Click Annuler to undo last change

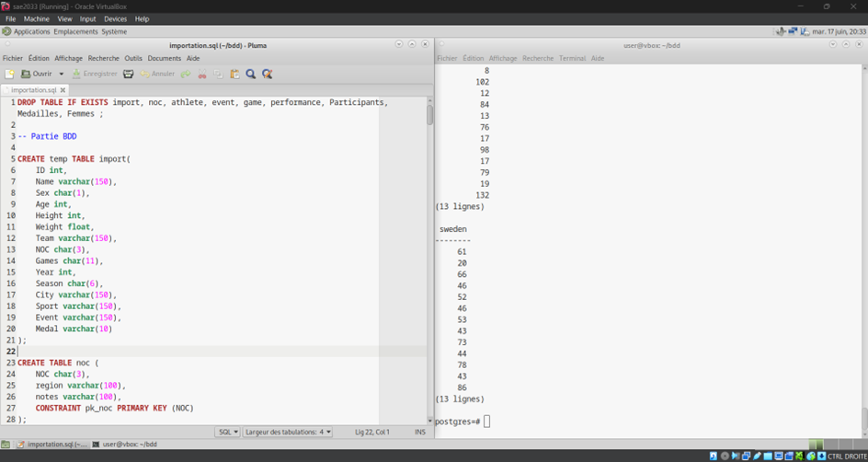coord(158,74)
